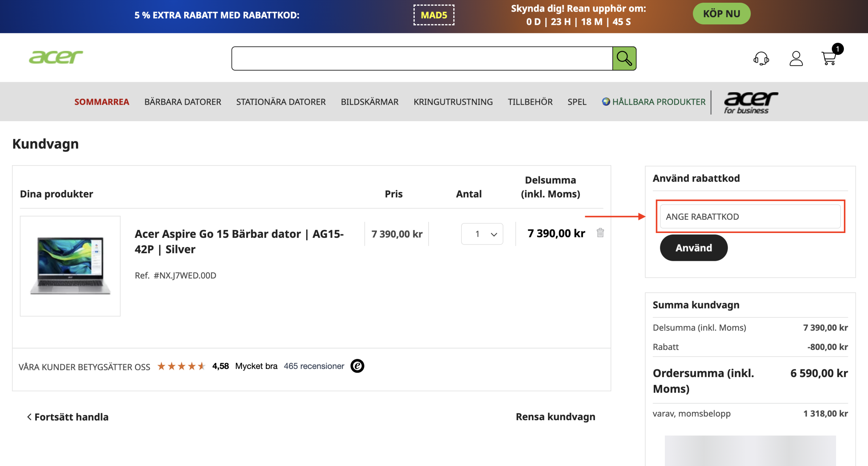This screenshot has width=868, height=466.
Task: Open the Kringutrustning menu
Action: (x=453, y=102)
